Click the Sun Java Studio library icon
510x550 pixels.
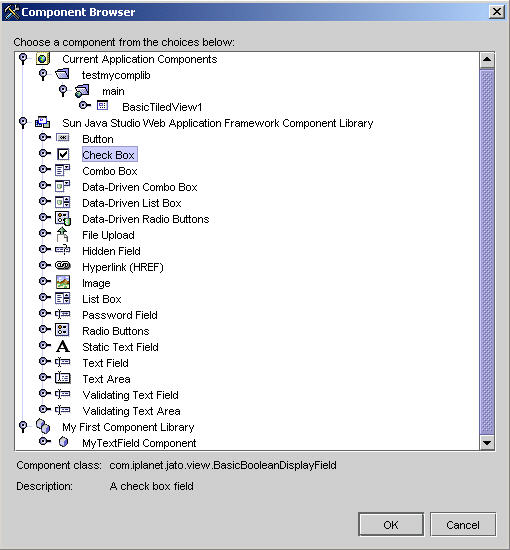(x=42, y=122)
